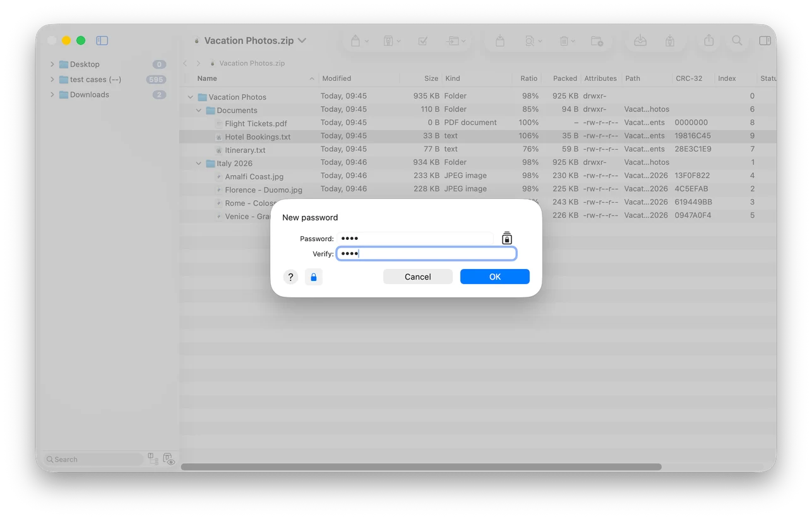Click the checkmark test archive icon
Screen dimensions: 812x519
(x=423, y=41)
